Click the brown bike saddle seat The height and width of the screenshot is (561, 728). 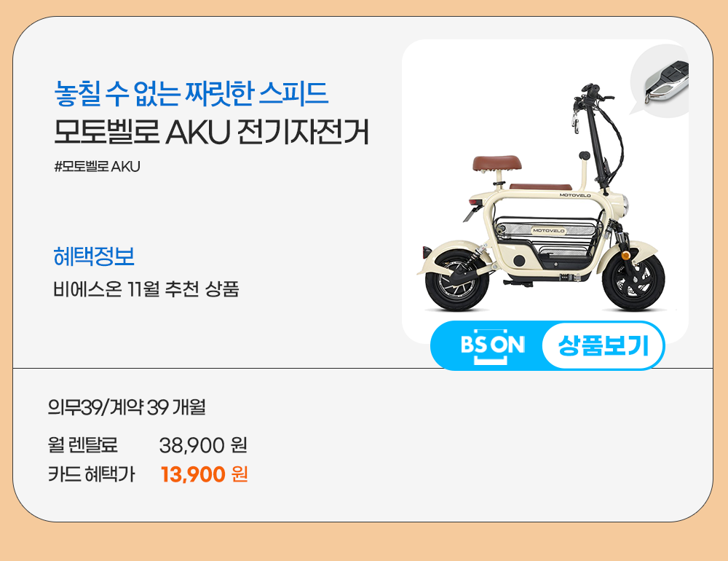click(497, 163)
